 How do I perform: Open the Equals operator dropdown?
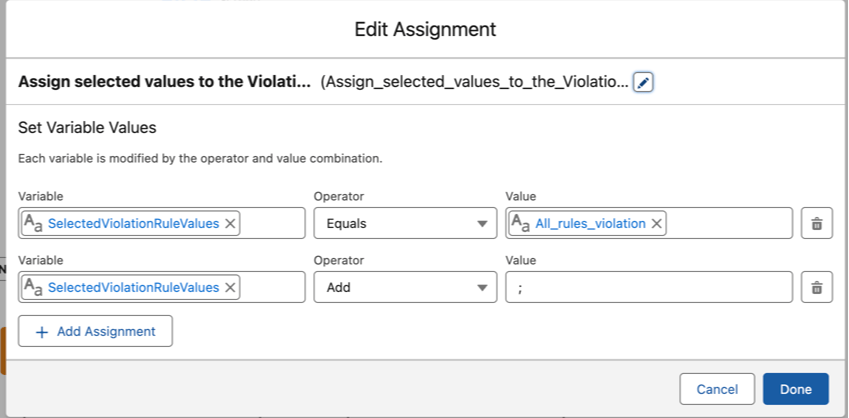click(405, 224)
